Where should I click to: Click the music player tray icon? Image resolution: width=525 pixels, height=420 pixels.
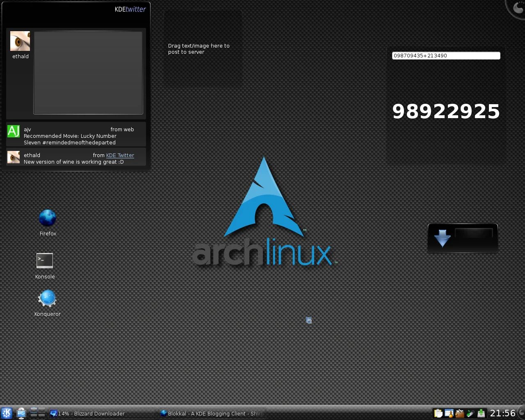470,413
